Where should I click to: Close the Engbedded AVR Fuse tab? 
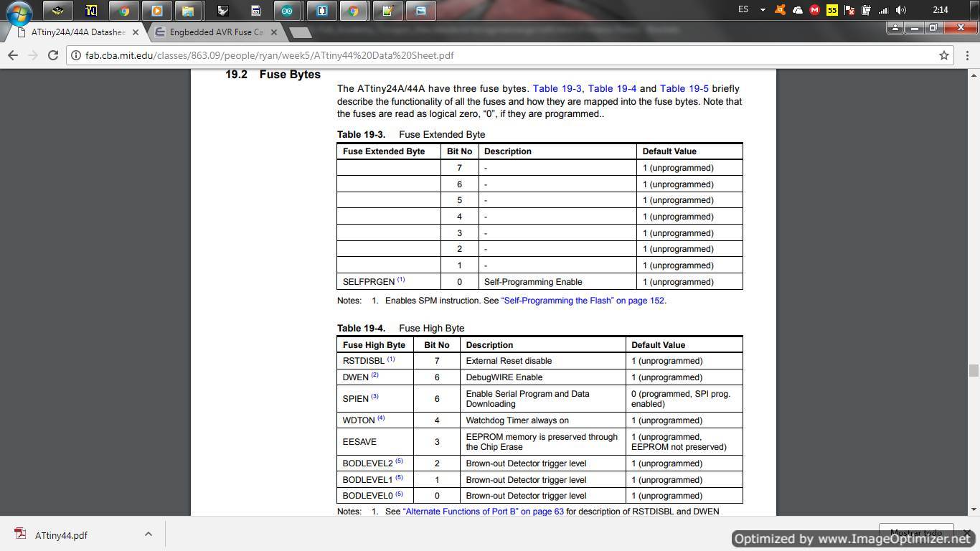[x=273, y=32]
